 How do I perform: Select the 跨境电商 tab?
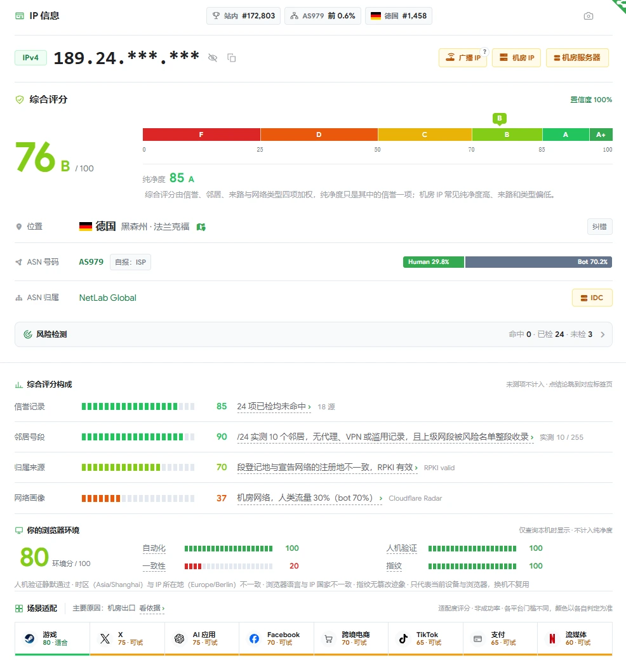[350, 638]
